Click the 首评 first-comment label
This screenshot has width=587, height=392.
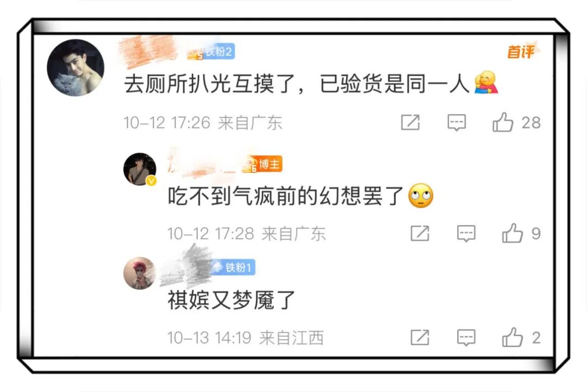coord(521,51)
